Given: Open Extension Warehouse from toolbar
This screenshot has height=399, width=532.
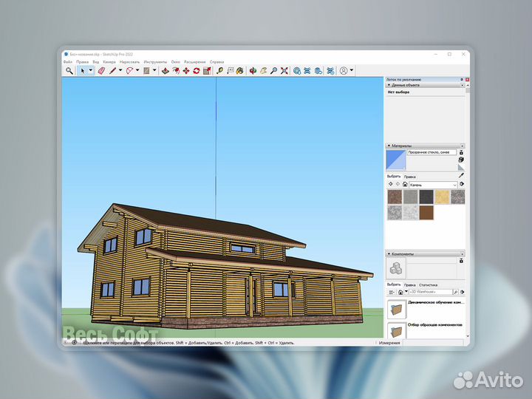Looking at the screenshot, I should [x=307, y=71].
